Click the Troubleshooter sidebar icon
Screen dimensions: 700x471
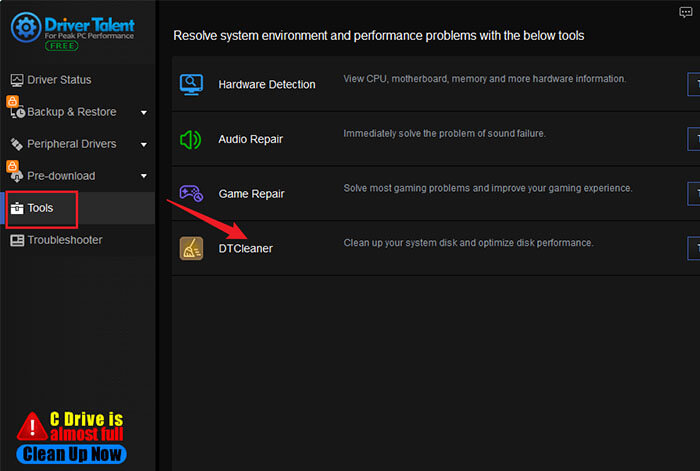pyautogui.click(x=17, y=240)
